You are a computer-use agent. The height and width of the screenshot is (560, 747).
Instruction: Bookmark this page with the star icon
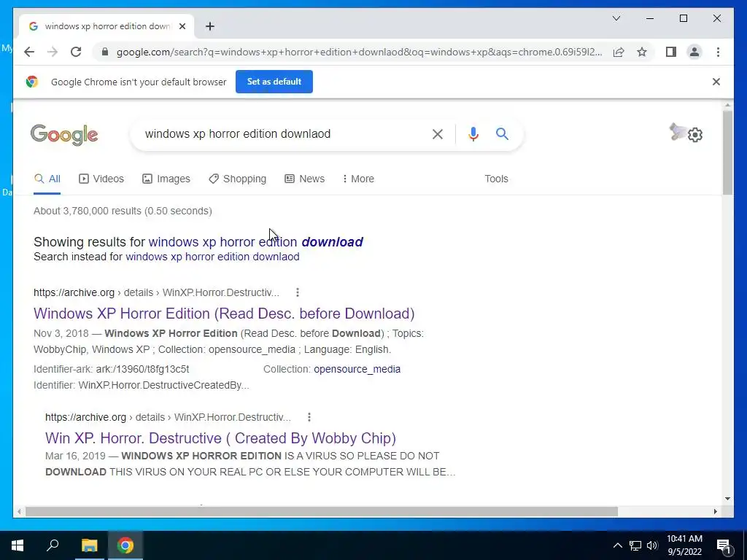[x=642, y=52]
